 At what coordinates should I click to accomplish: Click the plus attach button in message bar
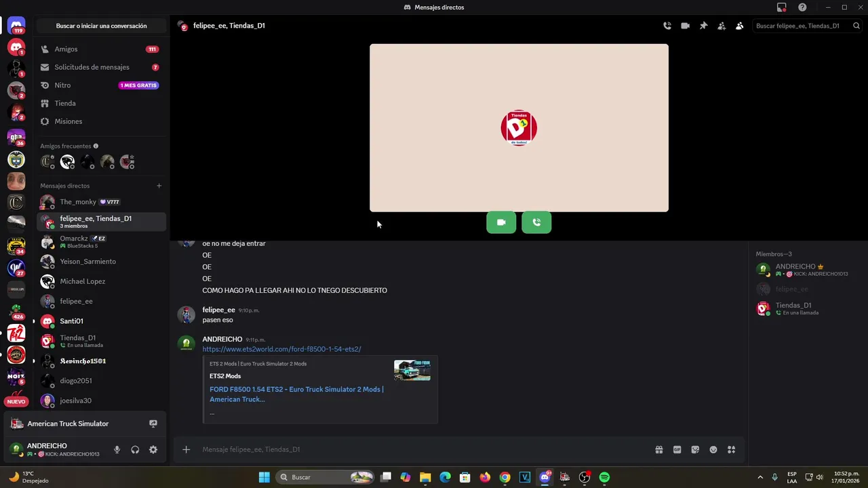tap(186, 449)
